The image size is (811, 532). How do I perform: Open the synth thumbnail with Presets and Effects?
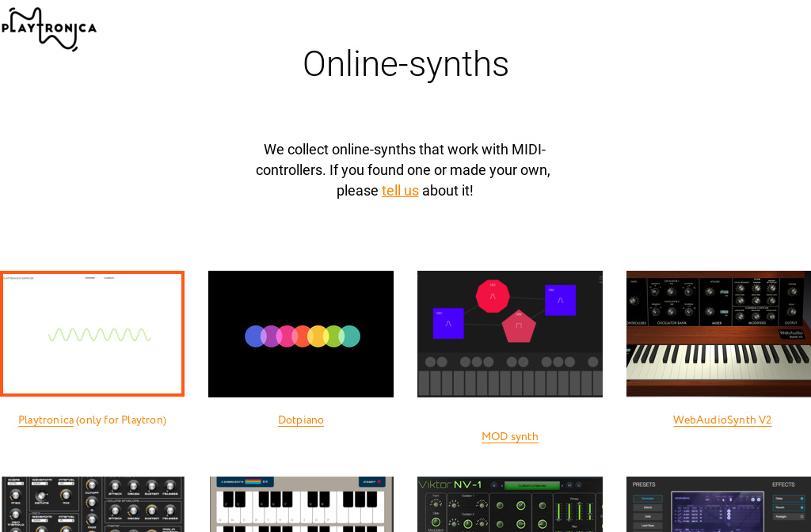[x=718, y=504]
